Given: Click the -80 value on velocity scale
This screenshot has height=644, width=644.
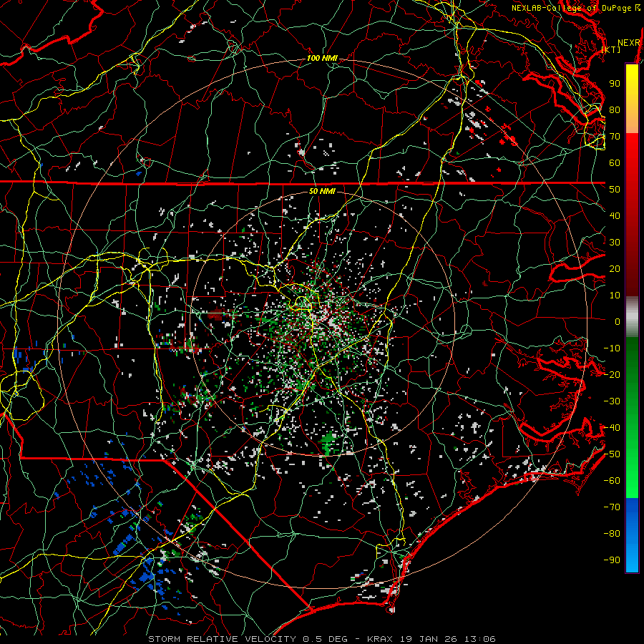Looking at the screenshot, I should (x=612, y=534).
